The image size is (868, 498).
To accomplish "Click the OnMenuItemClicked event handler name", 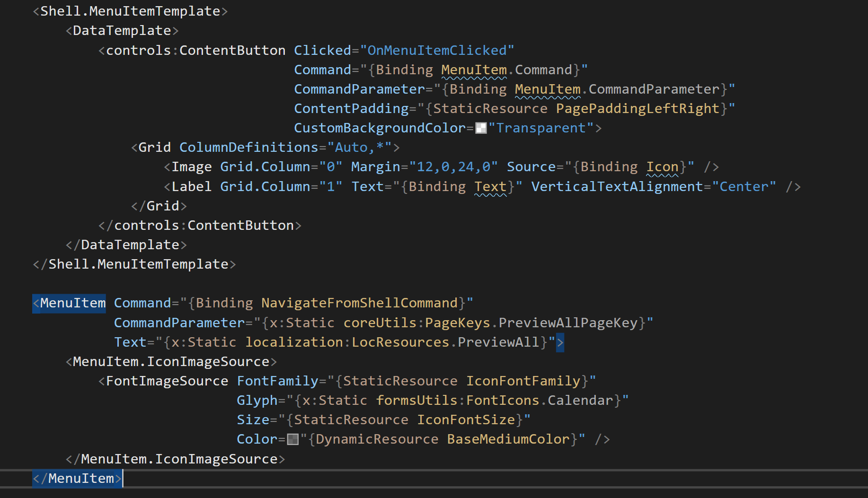I will pos(438,50).
